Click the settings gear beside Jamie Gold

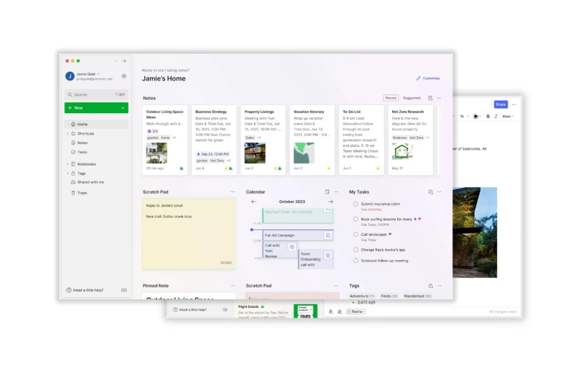pos(123,76)
